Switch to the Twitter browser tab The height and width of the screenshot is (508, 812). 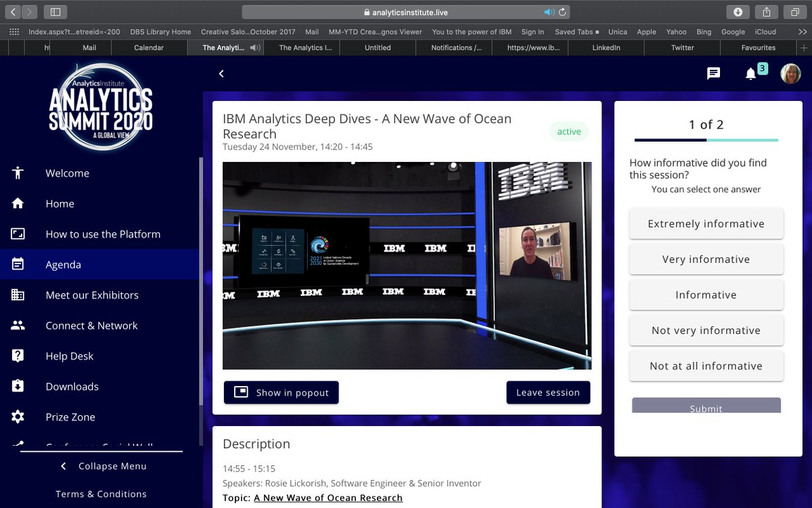682,48
